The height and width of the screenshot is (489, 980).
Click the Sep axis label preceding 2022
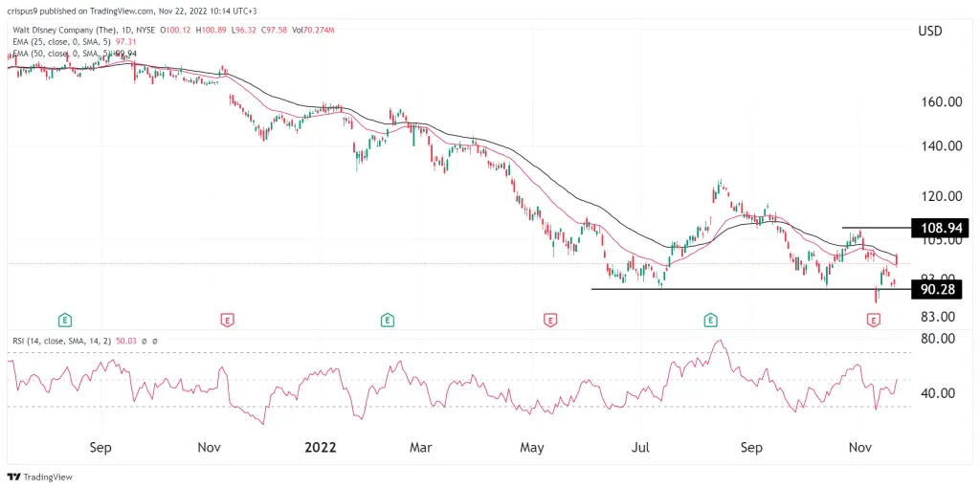click(x=100, y=448)
